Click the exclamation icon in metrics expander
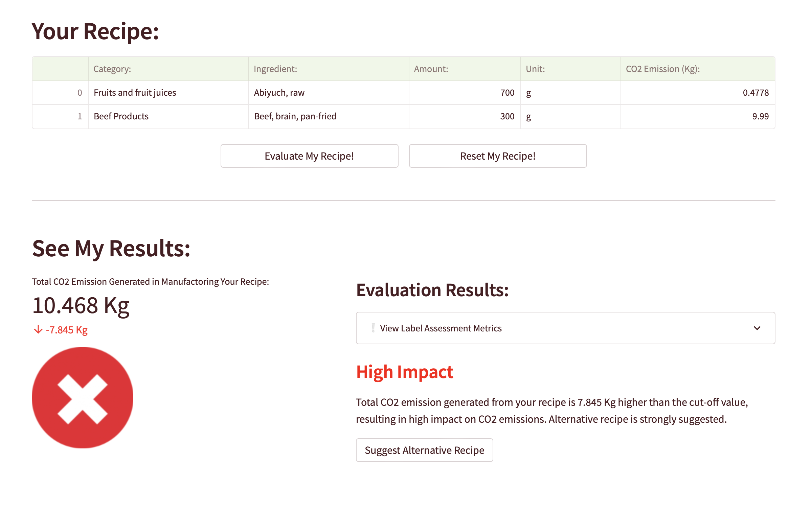 click(373, 328)
